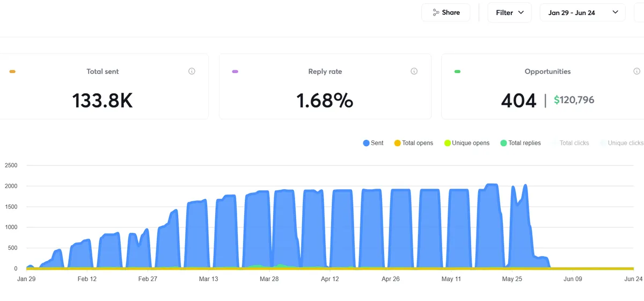Click the 500 y-axis label
This screenshot has width=644, height=301.
[x=12, y=248]
